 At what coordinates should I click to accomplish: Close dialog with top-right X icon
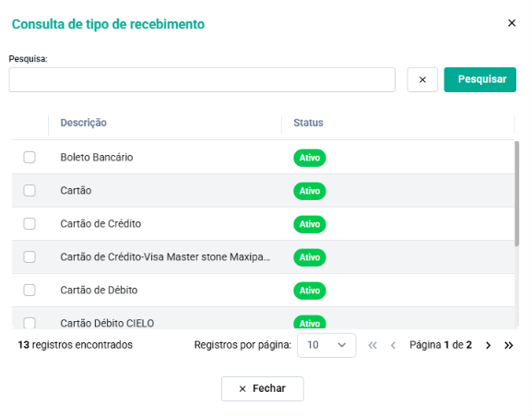point(512,23)
